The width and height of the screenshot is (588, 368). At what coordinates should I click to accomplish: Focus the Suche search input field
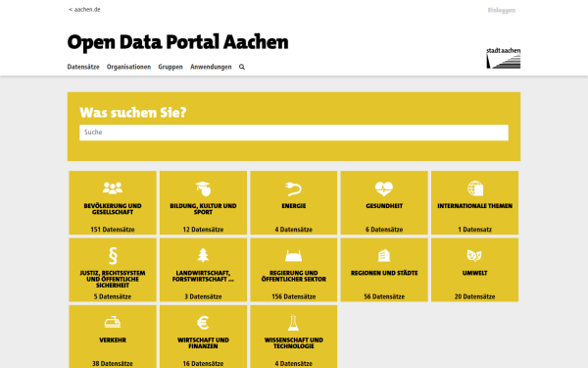pyautogui.click(x=294, y=132)
